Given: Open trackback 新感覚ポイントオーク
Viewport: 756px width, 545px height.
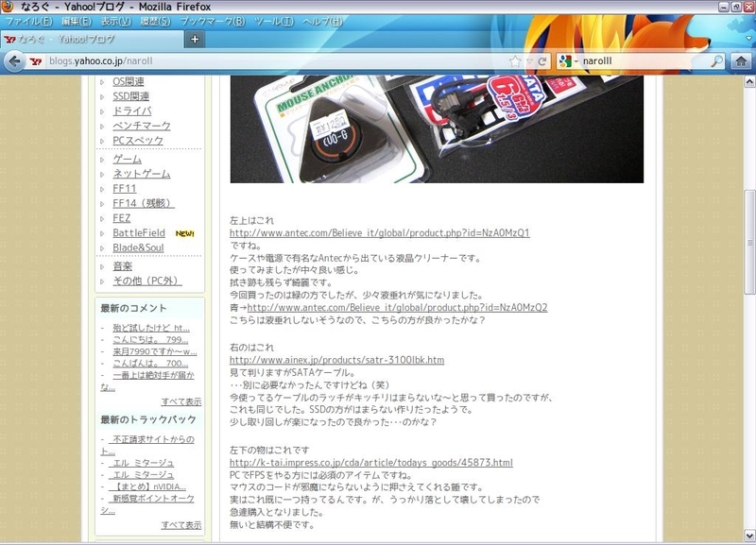Looking at the screenshot, I should [x=151, y=499].
